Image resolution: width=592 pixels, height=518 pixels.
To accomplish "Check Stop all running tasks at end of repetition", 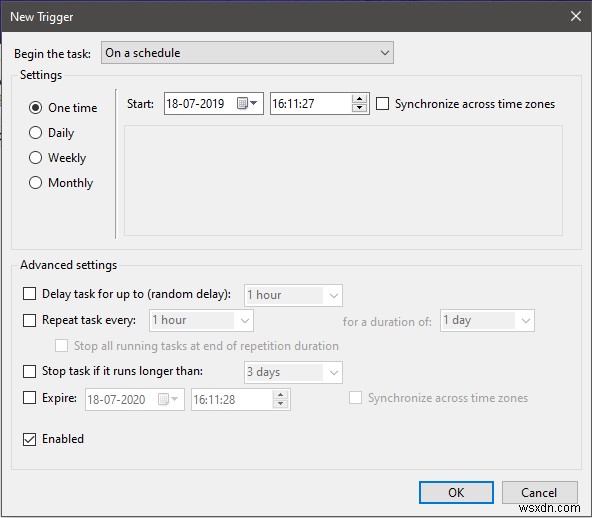I will pyautogui.click(x=61, y=346).
